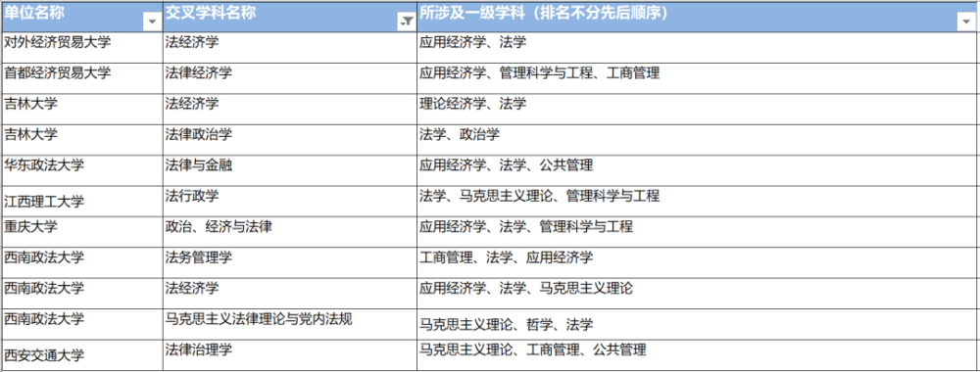Viewport: 980px width, 372px height.
Task: Select the cell 工商管理、法学、应用经济学
Action: 696,262
